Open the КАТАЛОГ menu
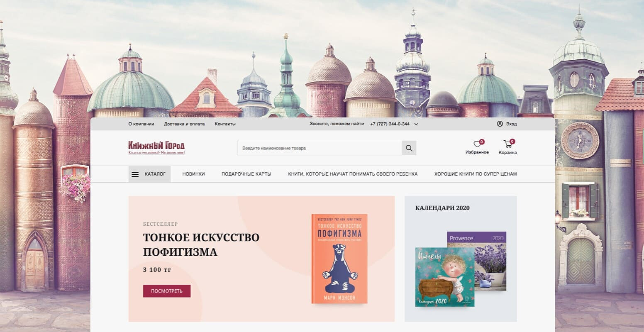The image size is (644, 332). tap(149, 174)
